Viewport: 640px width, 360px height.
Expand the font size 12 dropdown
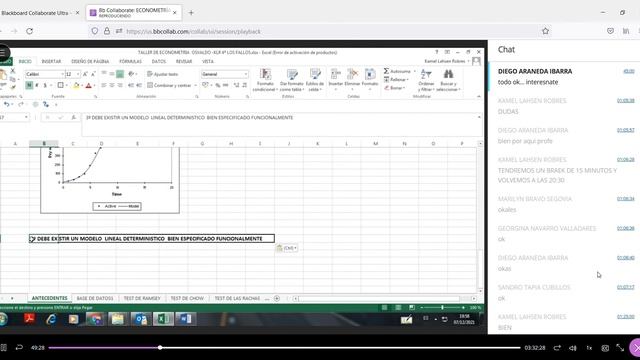tap(78, 74)
